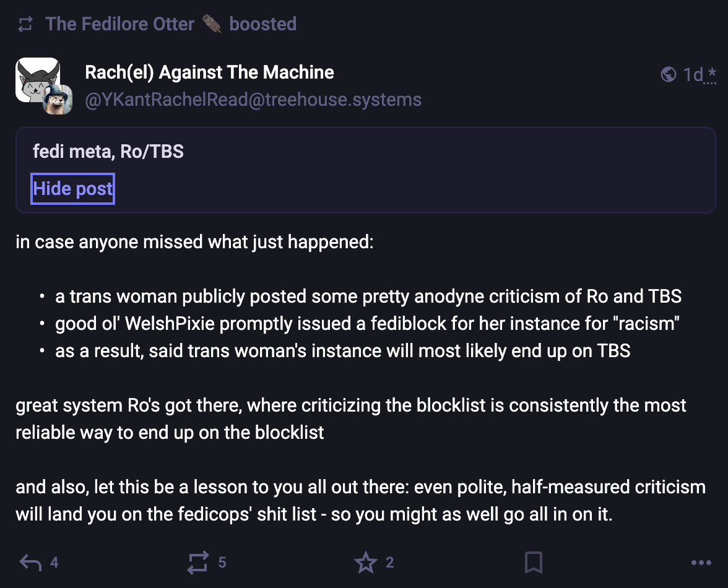Viewport: 728px width, 588px height.
Task: Click the otter emoji beside the booster name
Action: pos(212,24)
